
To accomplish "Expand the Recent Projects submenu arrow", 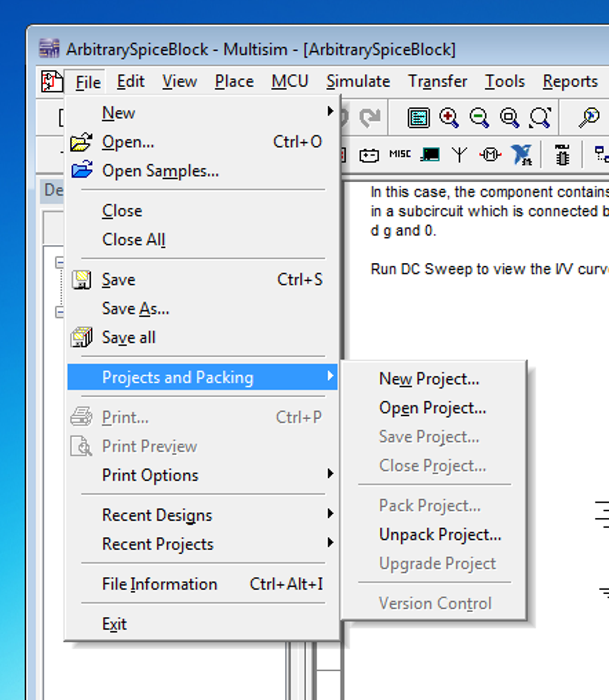I will point(330,542).
